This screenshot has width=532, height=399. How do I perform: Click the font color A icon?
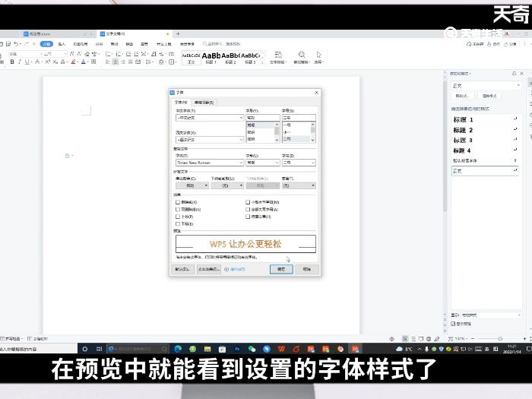coord(84,62)
